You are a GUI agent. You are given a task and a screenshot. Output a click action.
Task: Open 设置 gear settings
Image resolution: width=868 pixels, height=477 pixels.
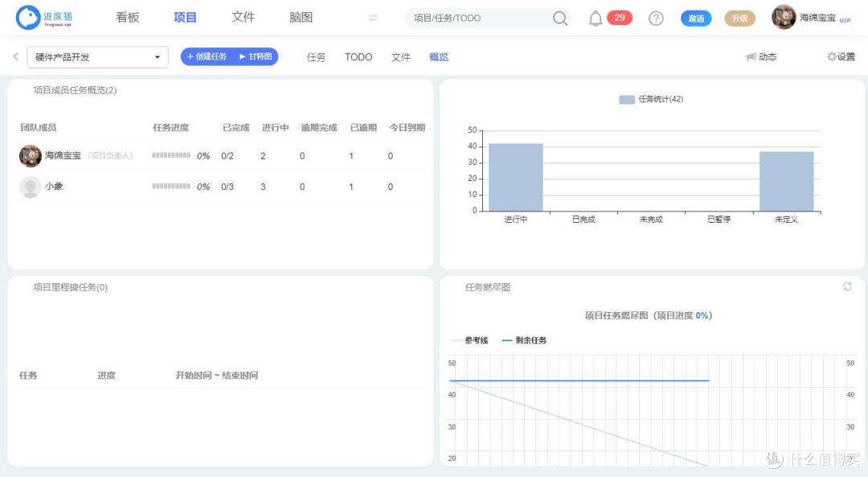click(x=841, y=56)
